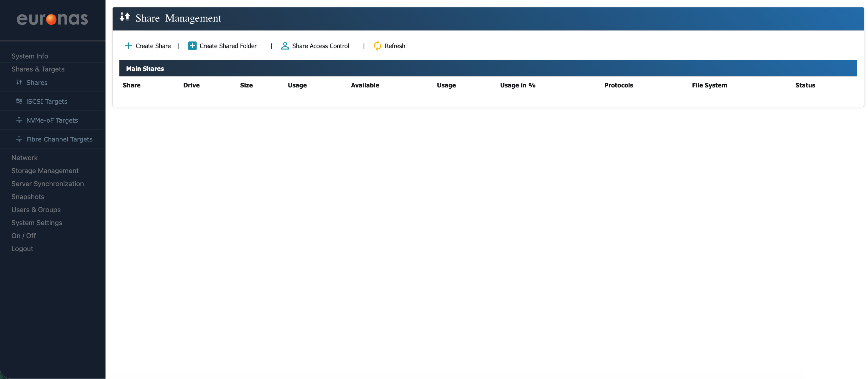The image size is (868, 379).
Task: Click the Shares arrows icon in sidebar
Action: [x=19, y=82]
